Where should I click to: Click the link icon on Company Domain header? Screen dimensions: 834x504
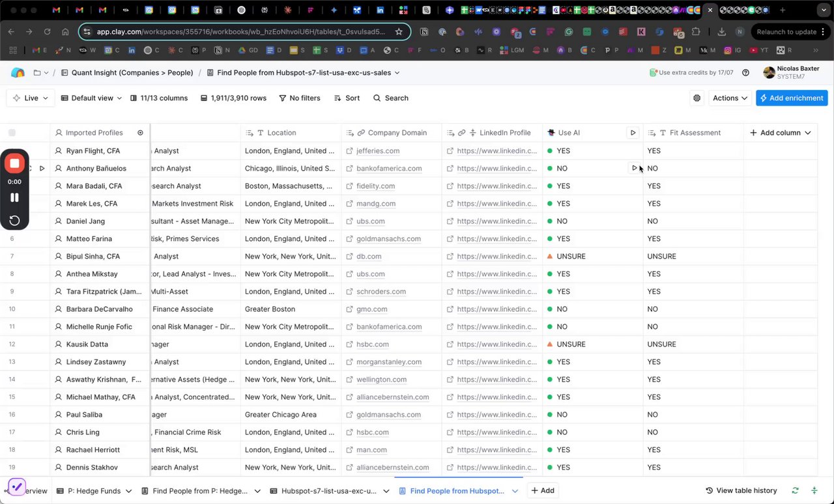click(x=360, y=133)
